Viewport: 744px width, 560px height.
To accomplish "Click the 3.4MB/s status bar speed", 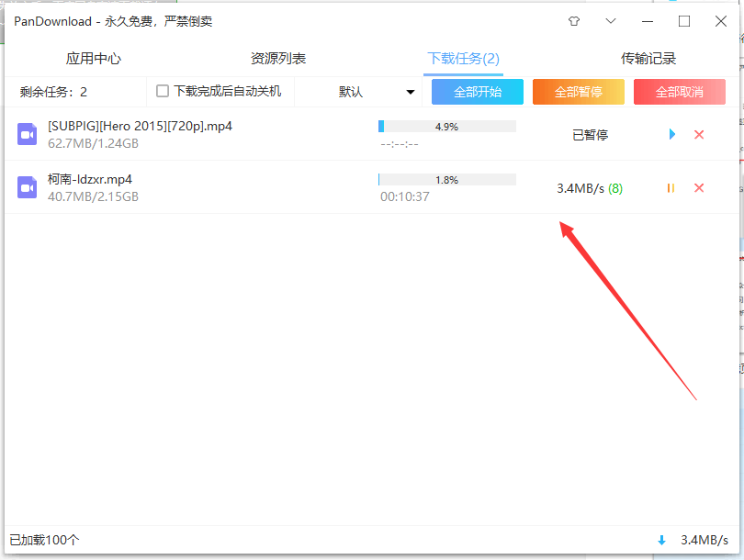I will pos(705,540).
